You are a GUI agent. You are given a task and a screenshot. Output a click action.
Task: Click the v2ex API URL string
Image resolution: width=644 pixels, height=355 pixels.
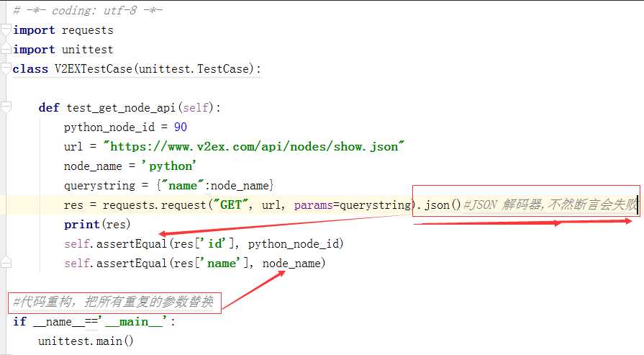coord(254,147)
